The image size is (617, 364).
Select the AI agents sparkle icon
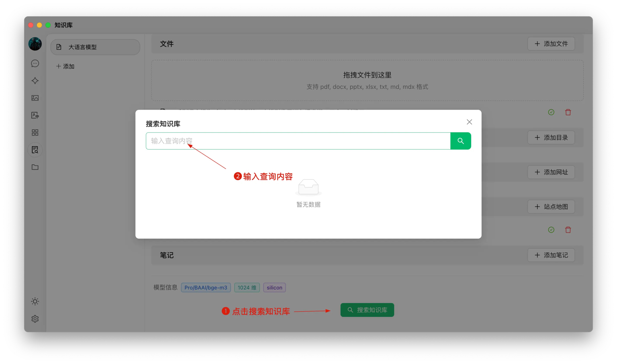click(35, 80)
